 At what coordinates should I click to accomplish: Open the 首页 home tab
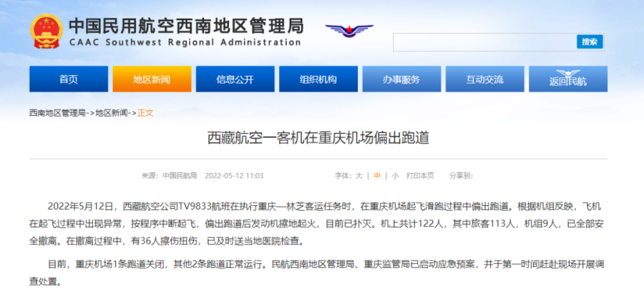pos(68,79)
